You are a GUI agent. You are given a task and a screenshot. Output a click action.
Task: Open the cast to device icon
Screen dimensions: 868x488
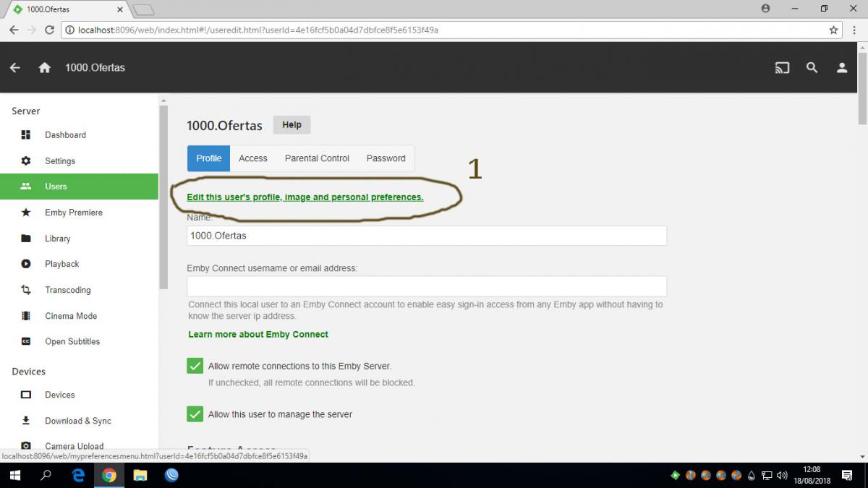(x=782, y=68)
